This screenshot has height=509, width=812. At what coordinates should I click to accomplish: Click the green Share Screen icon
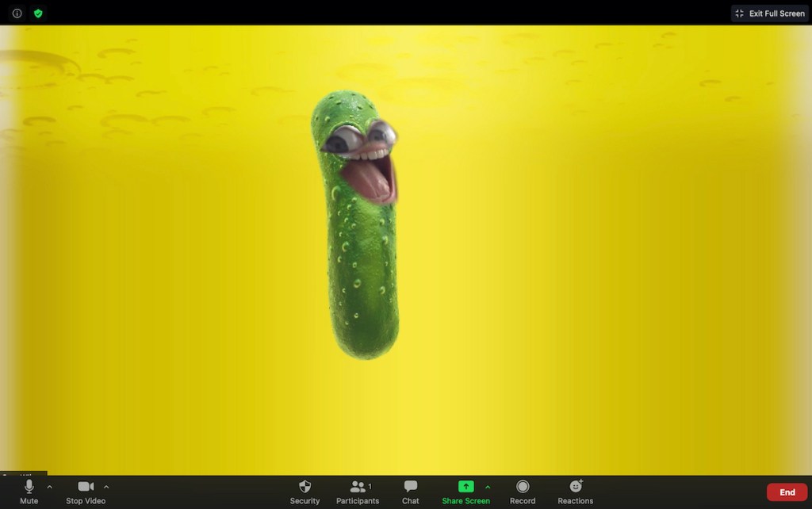click(465, 486)
